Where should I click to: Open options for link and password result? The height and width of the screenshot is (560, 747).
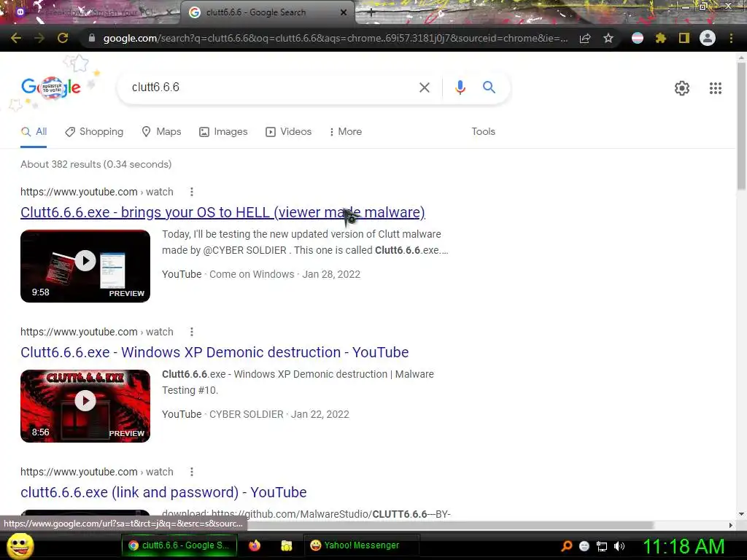(x=192, y=472)
